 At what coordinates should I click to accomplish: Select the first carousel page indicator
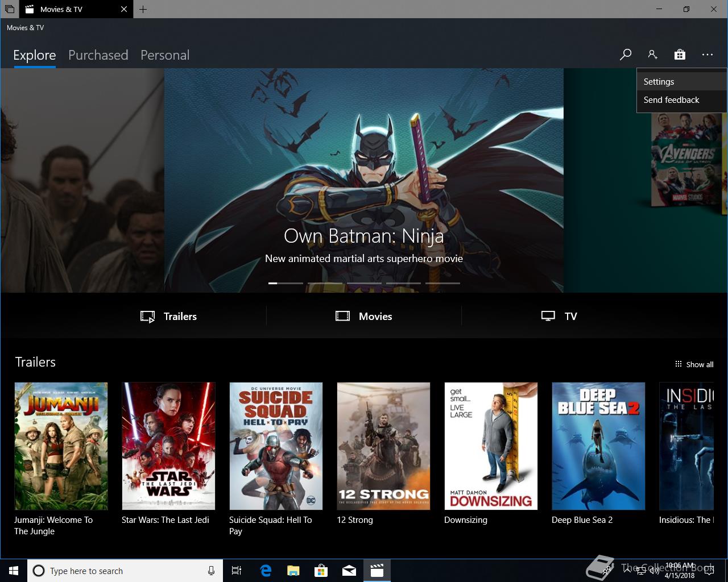coord(286,283)
